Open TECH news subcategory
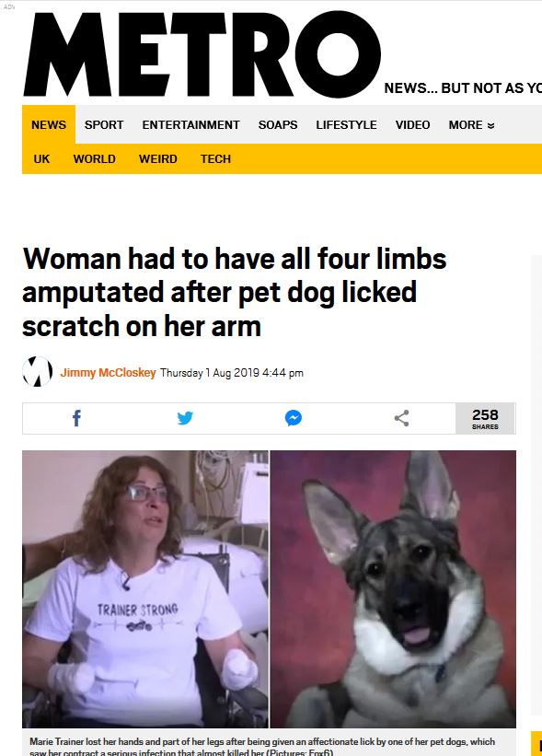Image resolution: width=542 pixels, height=756 pixels. tap(216, 159)
